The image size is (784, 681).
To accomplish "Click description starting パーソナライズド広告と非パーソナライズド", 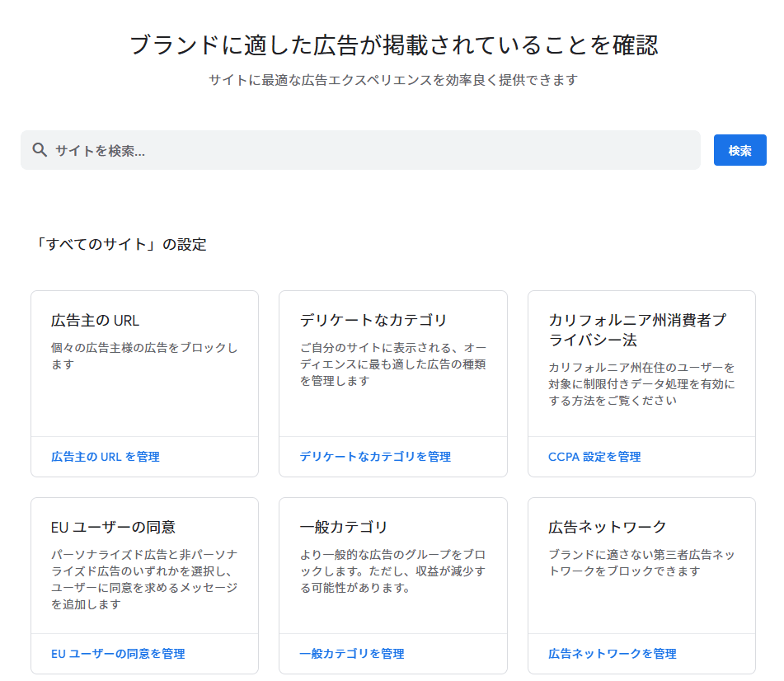I will point(144,579).
